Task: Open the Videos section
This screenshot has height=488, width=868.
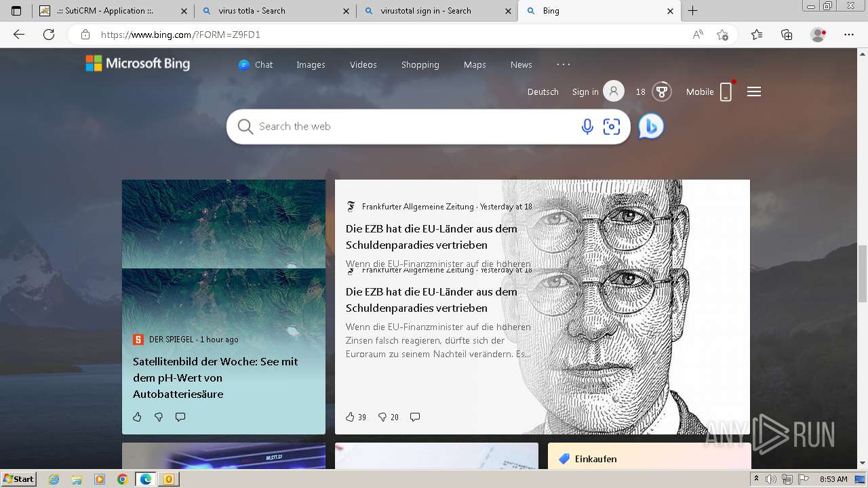Action: point(363,64)
